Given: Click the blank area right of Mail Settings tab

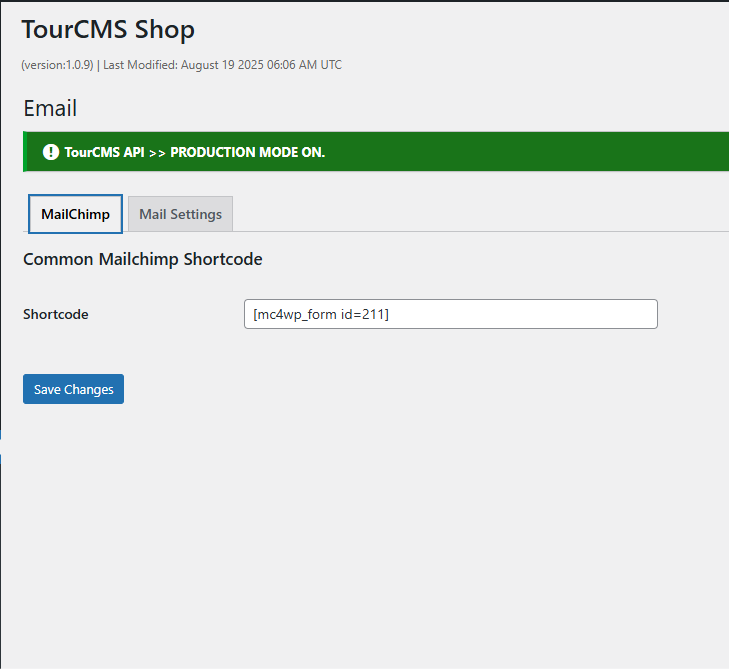Looking at the screenshot, I should 450,214.
